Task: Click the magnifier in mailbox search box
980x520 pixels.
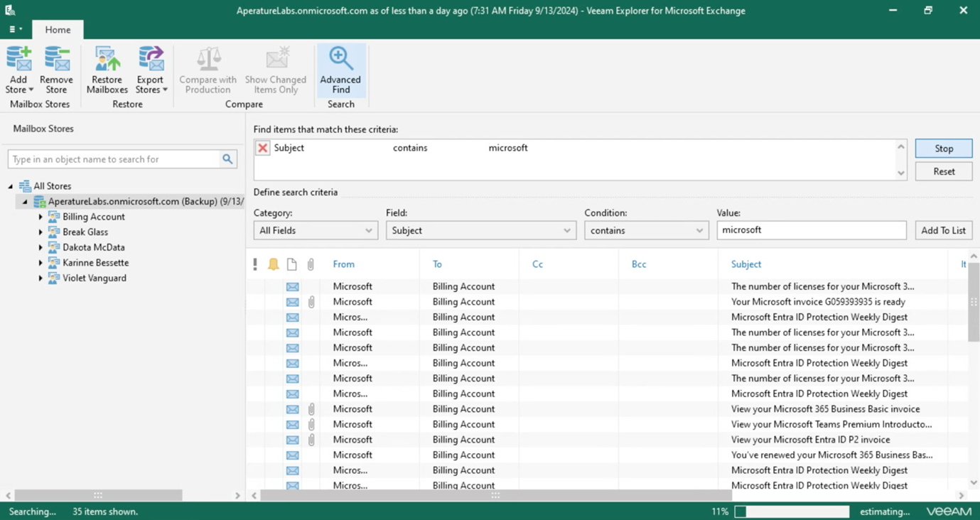Action: pos(227,159)
